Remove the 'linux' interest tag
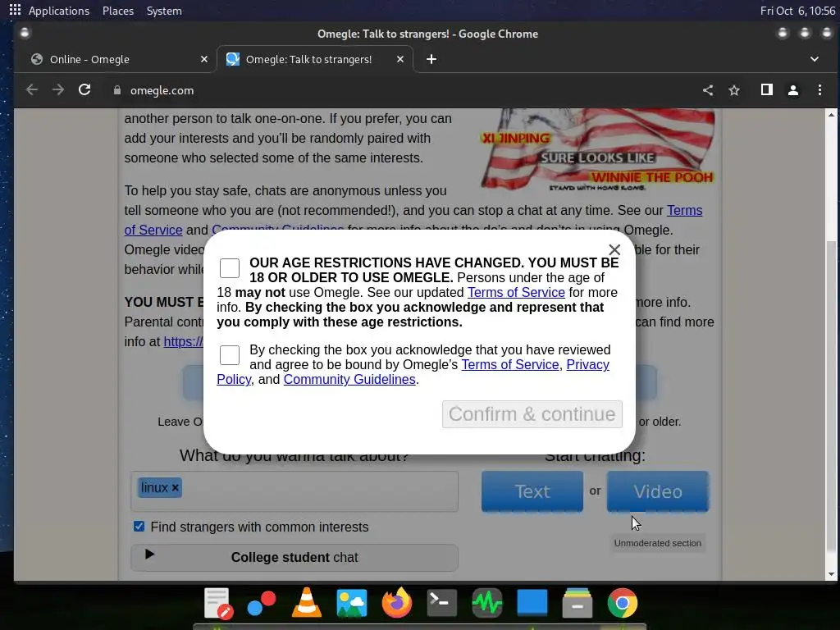 (176, 488)
